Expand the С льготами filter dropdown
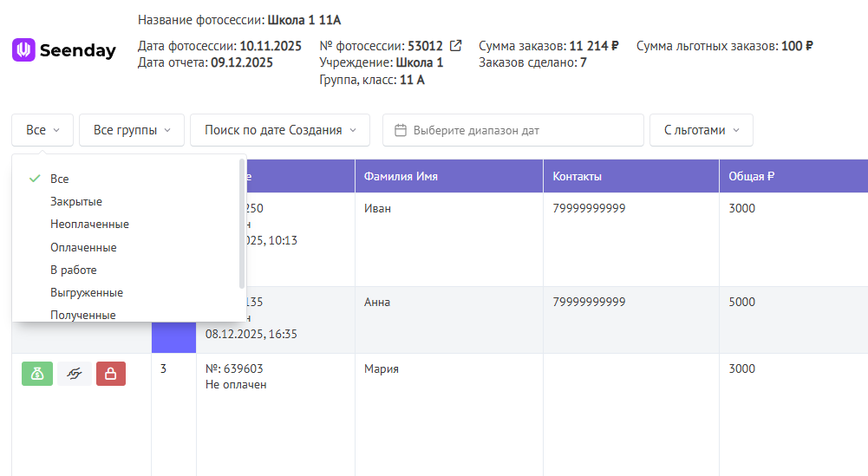This screenshot has height=476, width=868. (701, 130)
